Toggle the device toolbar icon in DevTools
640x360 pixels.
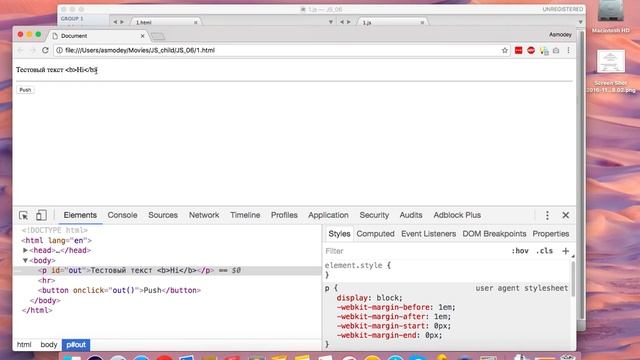pyautogui.click(x=41, y=215)
